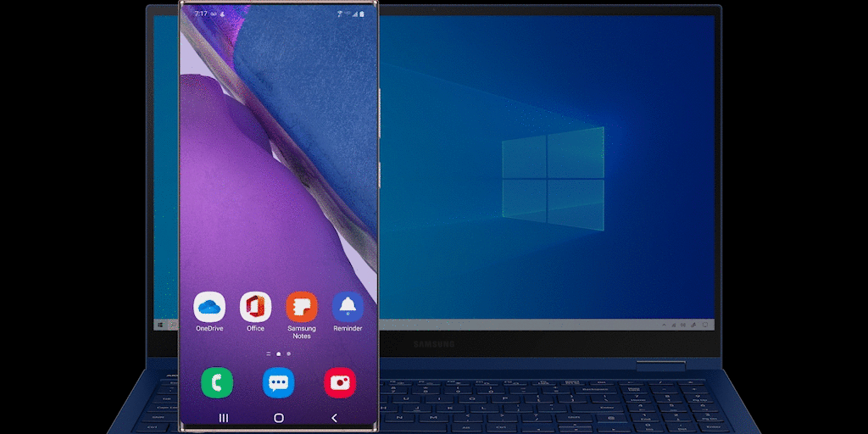
Task: Tap the leftmost page indicator lines
Action: click(269, 353)
